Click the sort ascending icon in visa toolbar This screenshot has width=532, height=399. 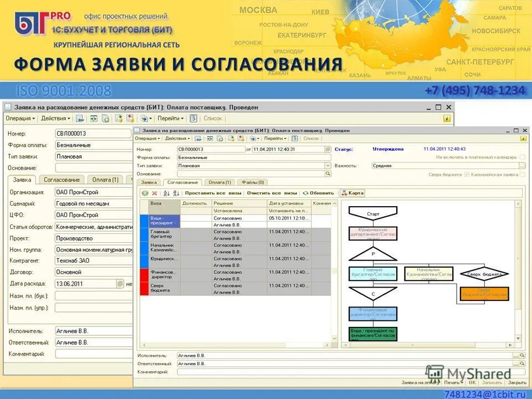coord(166,193)
